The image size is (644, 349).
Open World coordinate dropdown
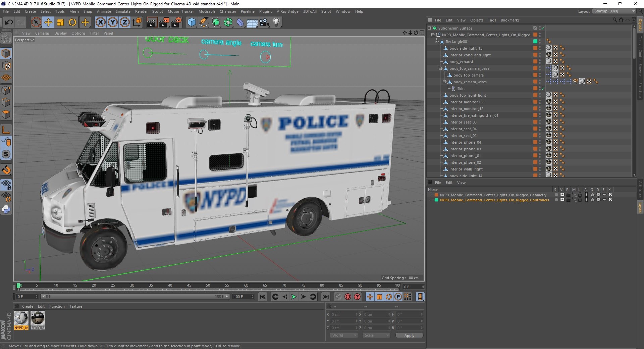[344, 335]
